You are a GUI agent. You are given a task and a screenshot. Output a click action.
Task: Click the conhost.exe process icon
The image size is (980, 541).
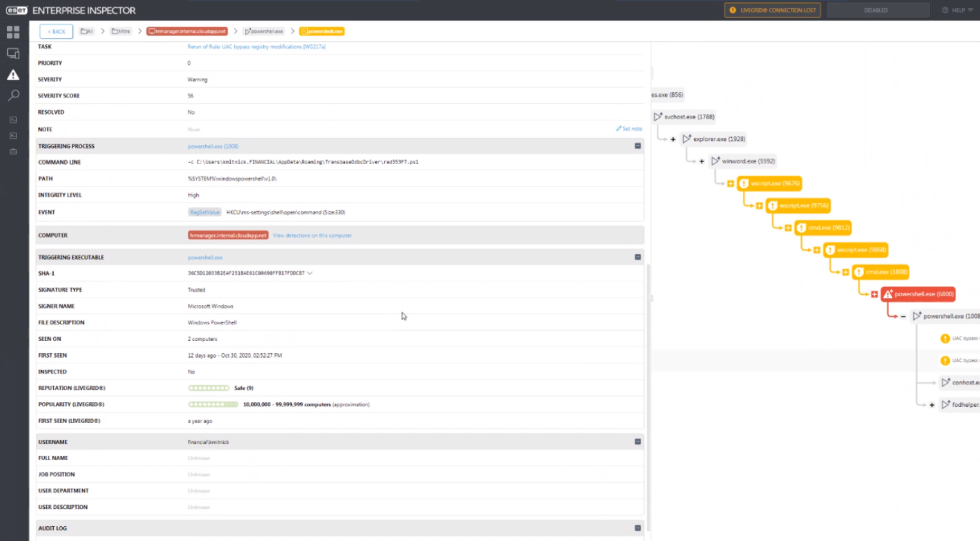[945, 382]
